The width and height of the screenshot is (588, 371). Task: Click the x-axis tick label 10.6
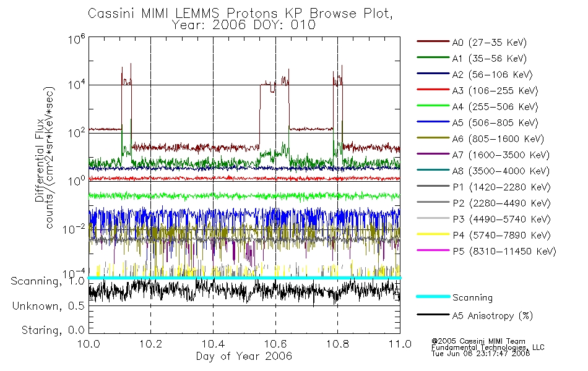(x=275, y=344)
